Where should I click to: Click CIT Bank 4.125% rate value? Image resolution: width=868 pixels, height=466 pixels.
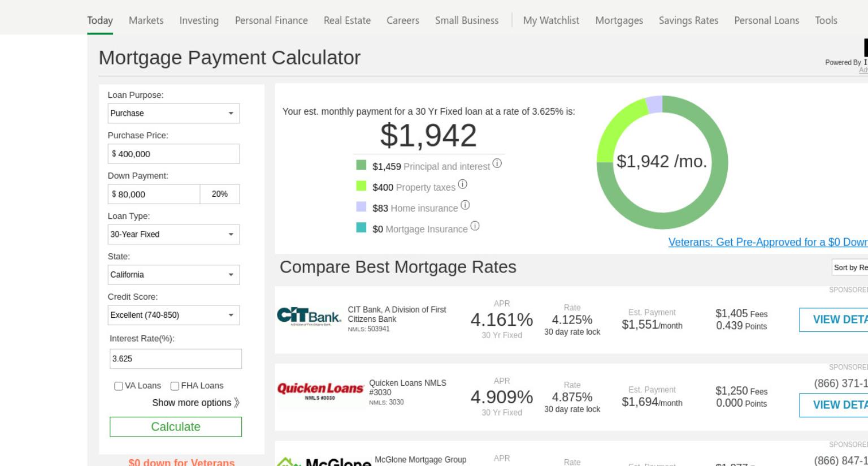tap(572, 320)
